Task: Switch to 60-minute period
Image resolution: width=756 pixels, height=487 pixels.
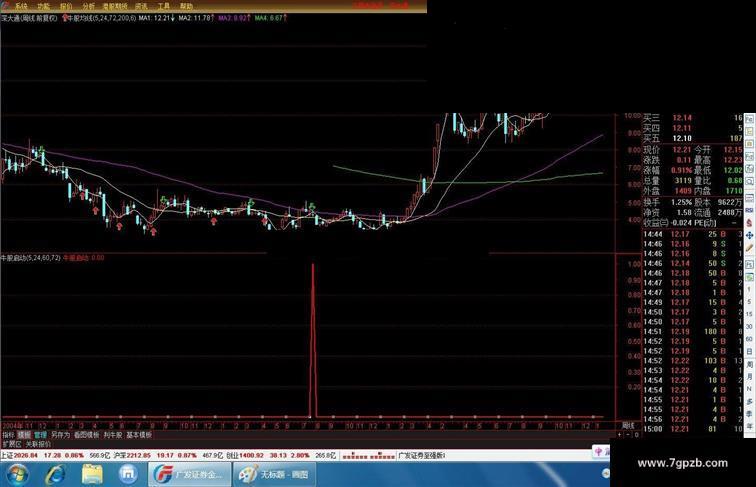Action: [749, 339]
